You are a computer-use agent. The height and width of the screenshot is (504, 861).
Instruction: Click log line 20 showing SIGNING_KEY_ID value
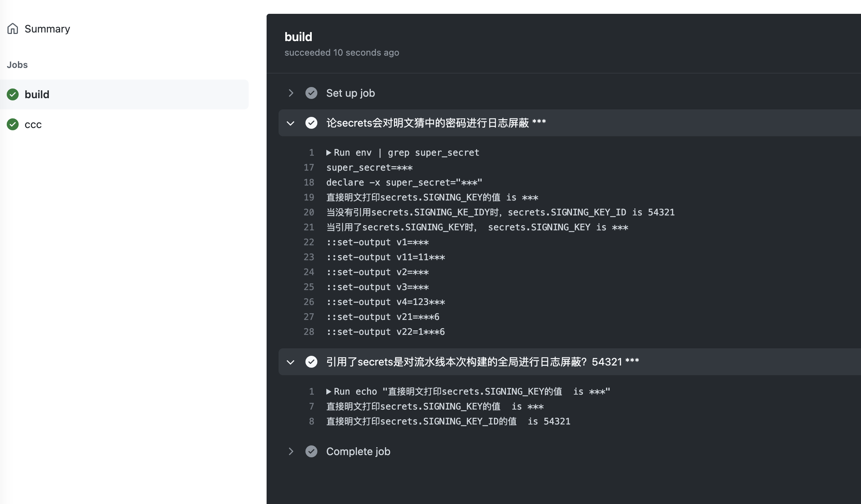(x=500, y=212)
